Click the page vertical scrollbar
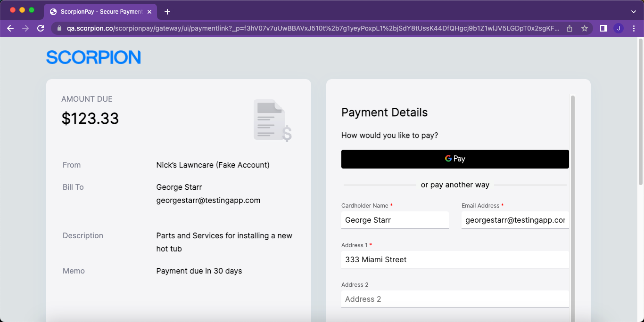This screenshot has width=644, height=322. [640, 112]
